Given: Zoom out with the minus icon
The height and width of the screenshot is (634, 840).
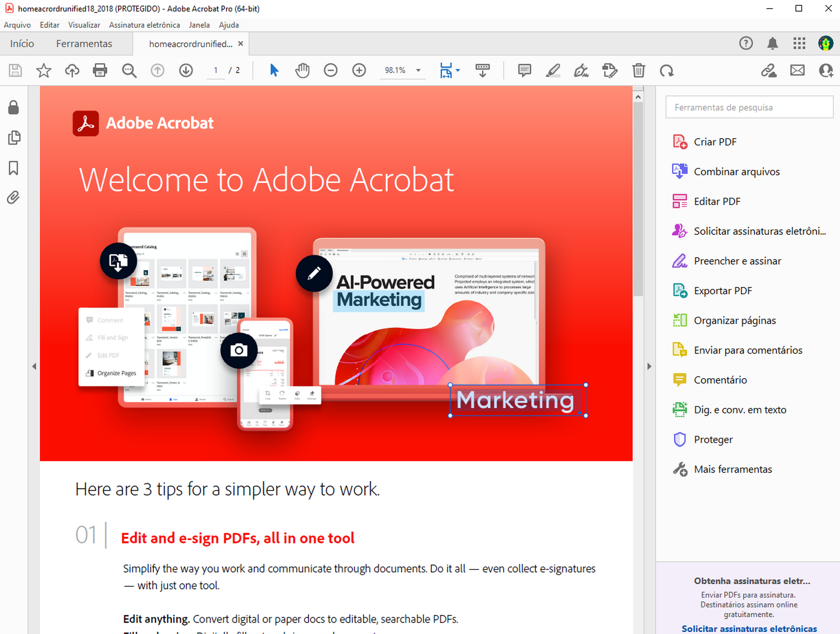Looking at the screenshot, I should pos(331,71).
